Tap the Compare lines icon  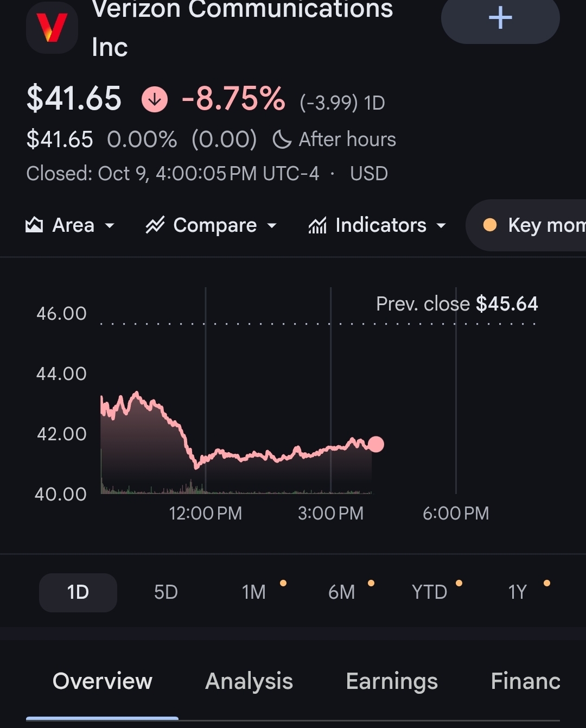click(x=155, y=225)
